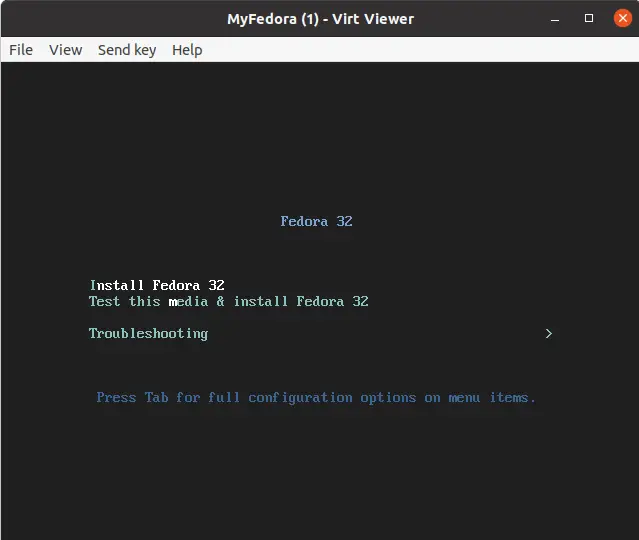Open the View menu
639x540 pixels.
pos(66,50)
